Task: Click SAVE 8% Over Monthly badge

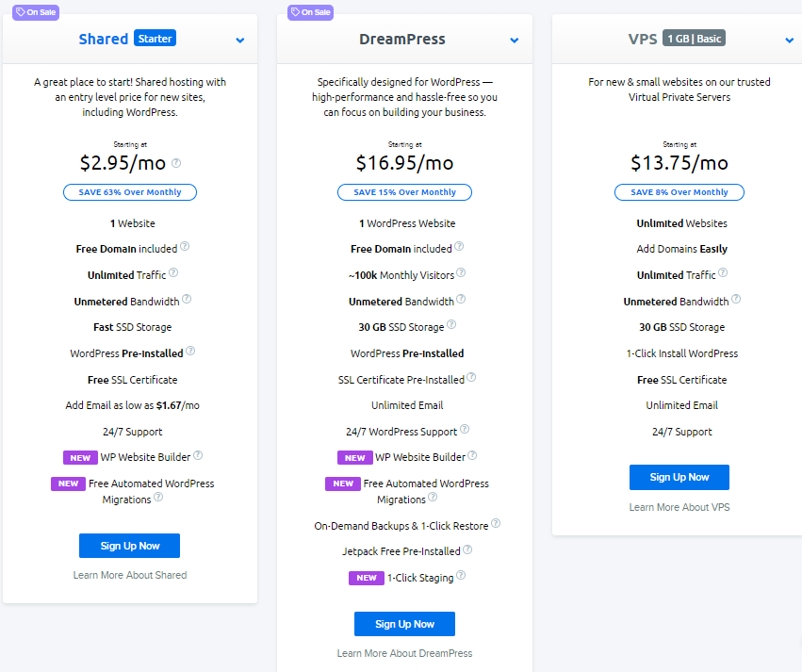Action: tap(679, 192)
